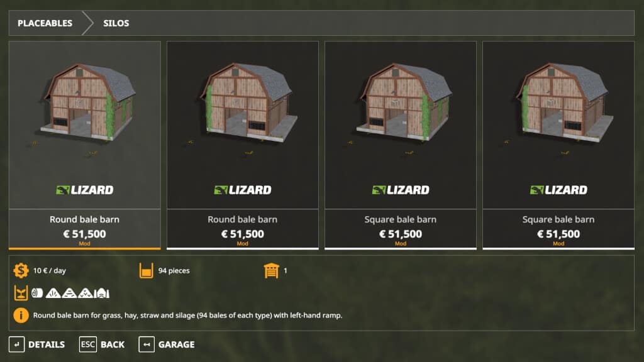644x362 pixels.
Task: Open the Placeables breadcrumb
Action: pos(45,23)
